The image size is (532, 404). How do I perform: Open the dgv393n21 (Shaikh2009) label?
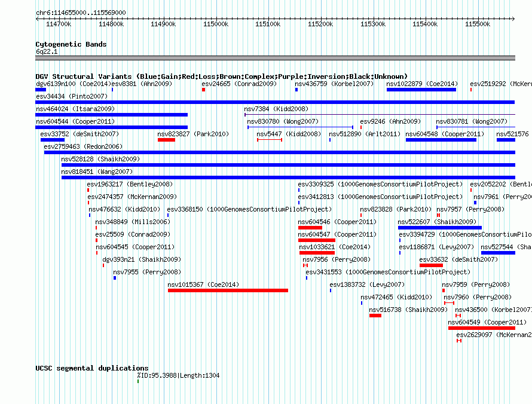point(142,259)
